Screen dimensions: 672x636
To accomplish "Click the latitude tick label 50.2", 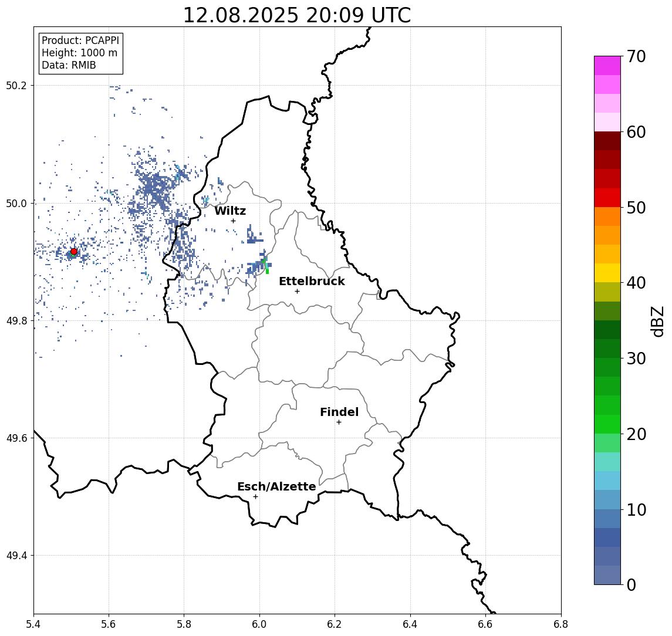I will click(16, 85).
